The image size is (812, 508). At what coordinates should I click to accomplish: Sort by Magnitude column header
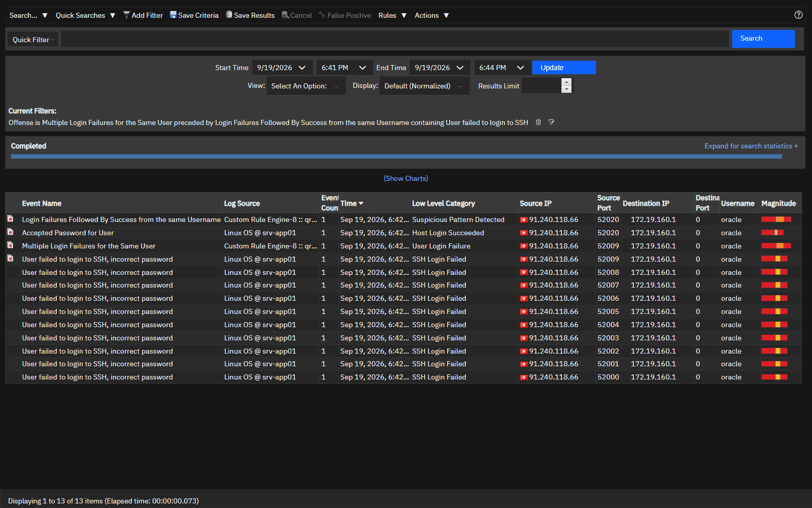click(779, 203)
